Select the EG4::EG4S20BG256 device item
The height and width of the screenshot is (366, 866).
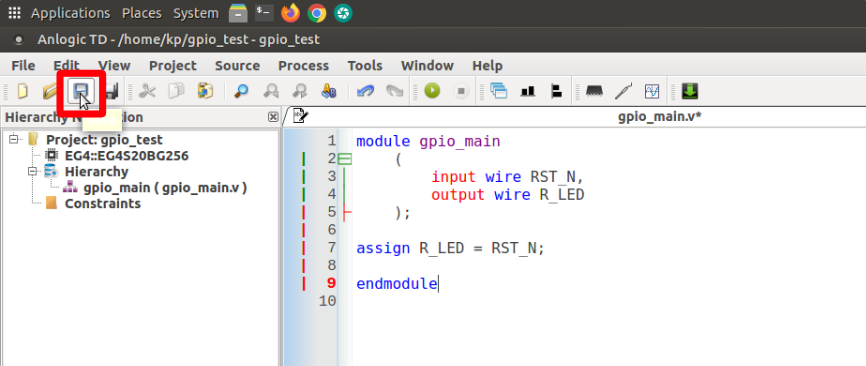click(126, 156)
